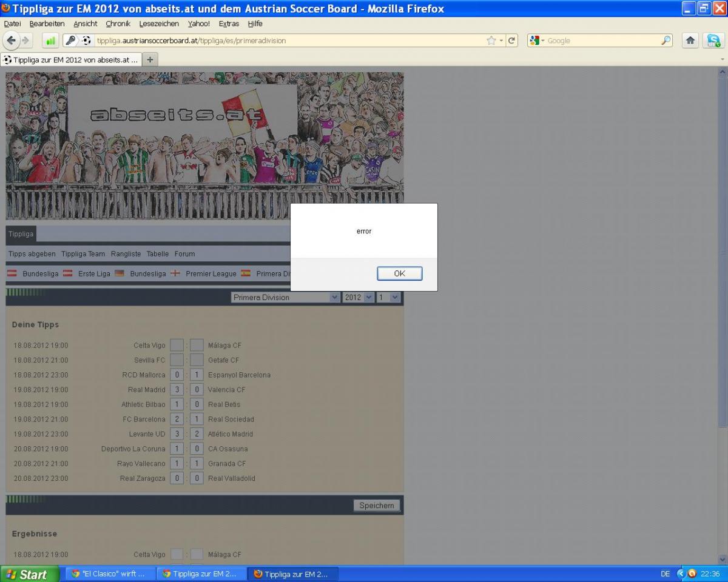Go back using the browser back arrow
728x582 pixels.
(12, 41)
